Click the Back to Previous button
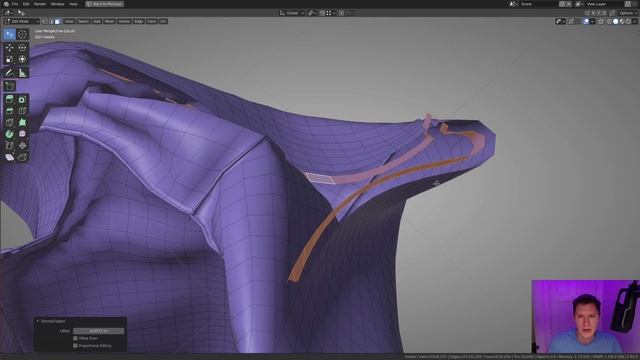The height and width of the screenshot is (360, 640). (x=104, y=4)
